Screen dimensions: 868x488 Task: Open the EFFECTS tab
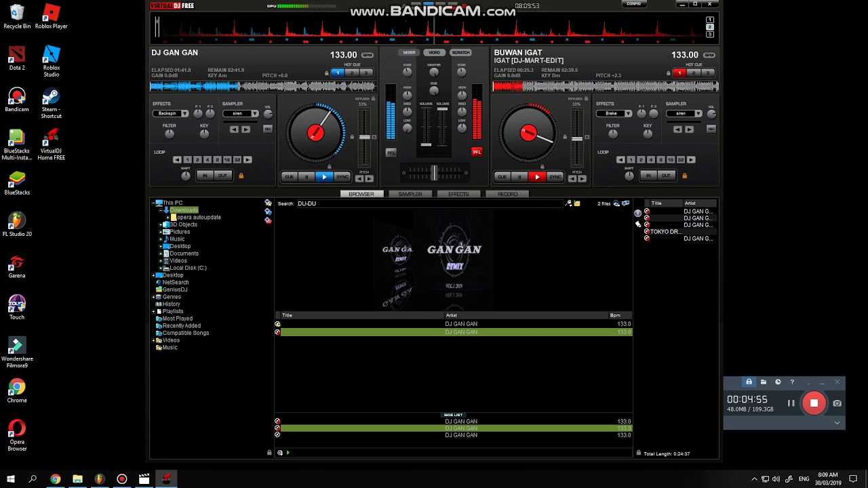coord(458,195)
